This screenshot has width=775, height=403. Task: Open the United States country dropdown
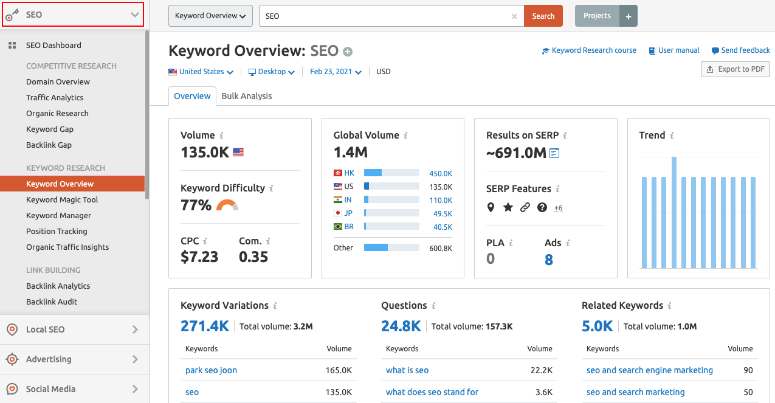pyautogui.click(x=201, y=72)
